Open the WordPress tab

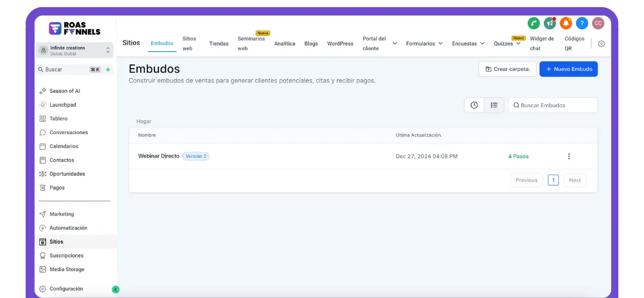pos(340,44)
